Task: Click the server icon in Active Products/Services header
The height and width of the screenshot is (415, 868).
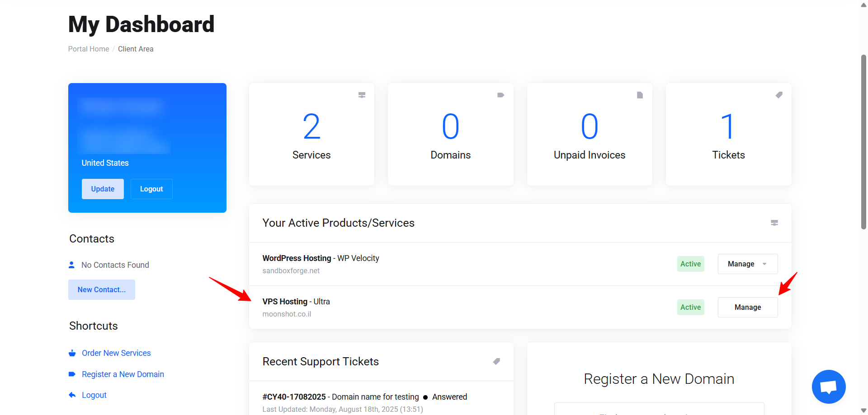Action: tap(774, 223)
